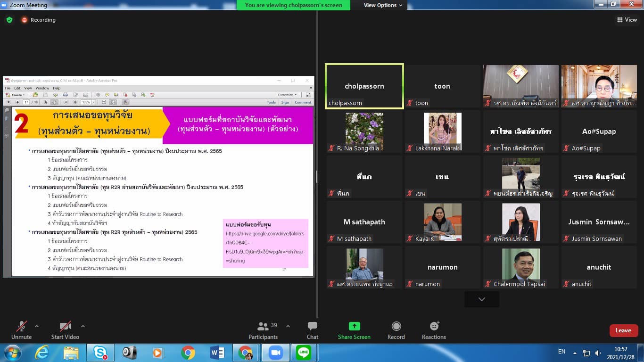Open Skype from the taskbar
The height and width of the screenshot is (362, 644).
(100, 353)
